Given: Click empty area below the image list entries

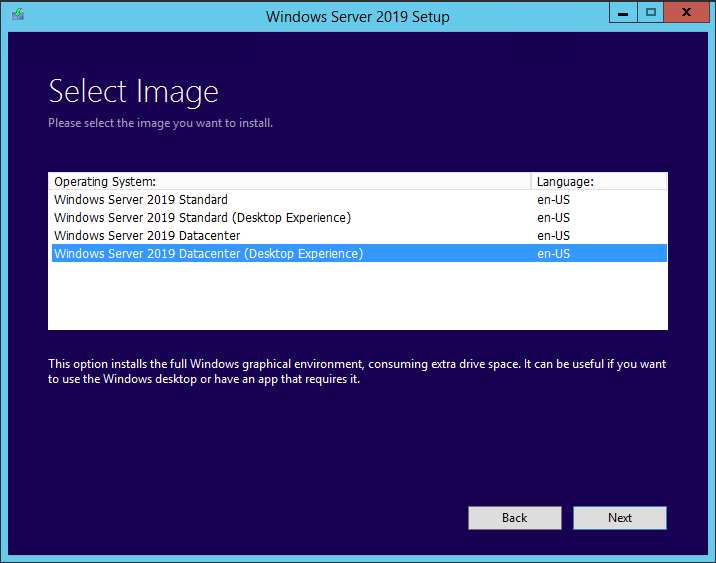Looking at the screenshot, I should (357, 296).
